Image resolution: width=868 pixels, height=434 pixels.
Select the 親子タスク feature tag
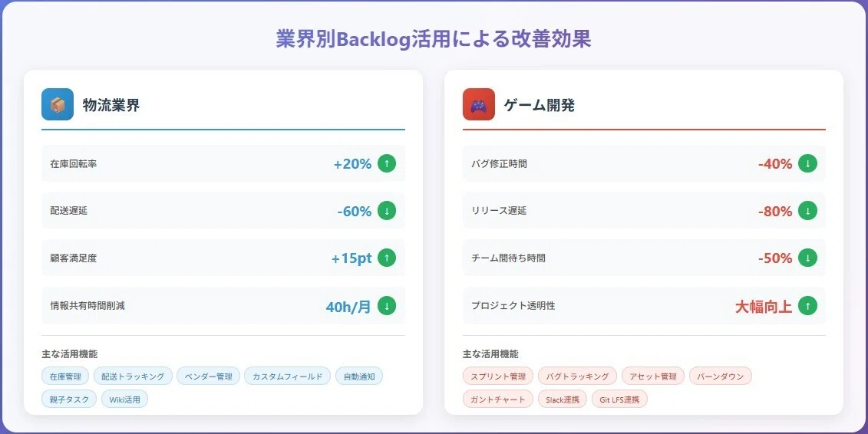(69, 399)
